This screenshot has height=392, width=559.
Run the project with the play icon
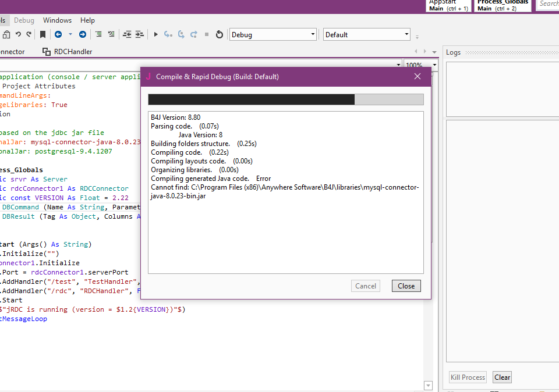[x=156, y=34]
